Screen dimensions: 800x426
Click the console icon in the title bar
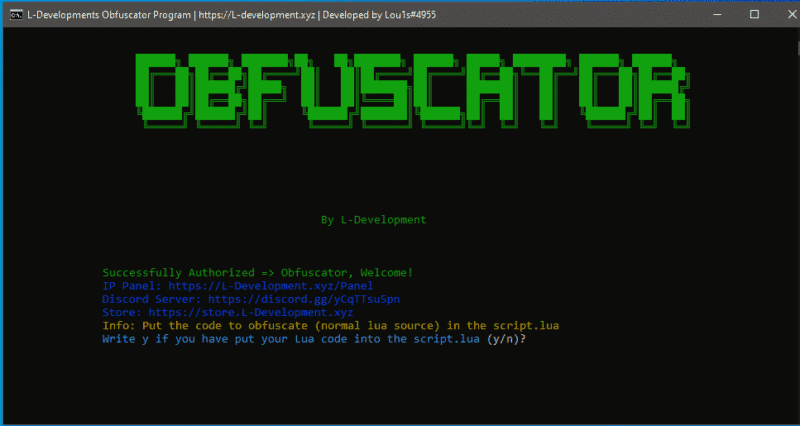point(16,15)
